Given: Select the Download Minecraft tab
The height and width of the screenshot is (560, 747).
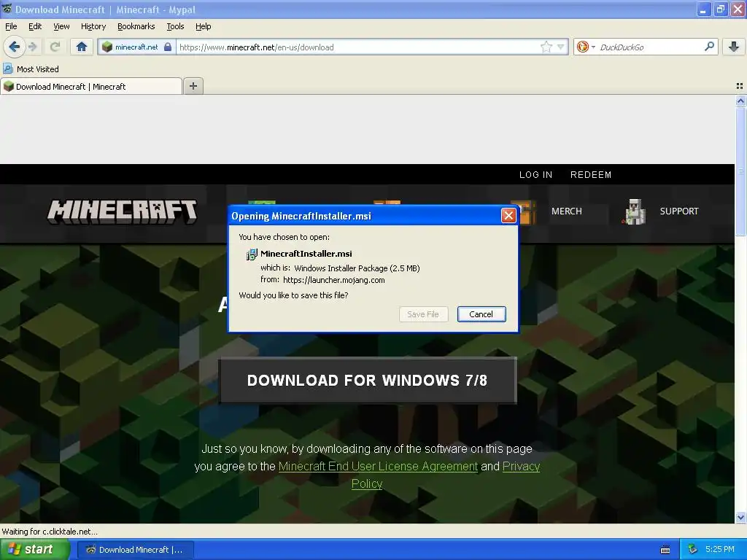Looking at the screenshot, I should [91, 86].
